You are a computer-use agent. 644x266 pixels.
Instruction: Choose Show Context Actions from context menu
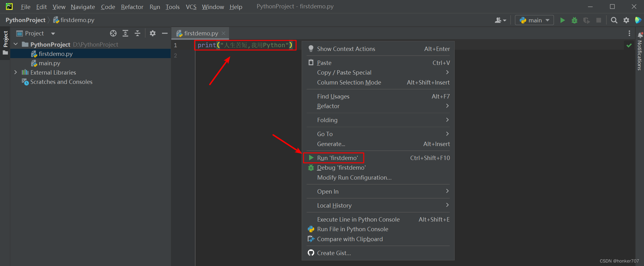pos(378,49)
